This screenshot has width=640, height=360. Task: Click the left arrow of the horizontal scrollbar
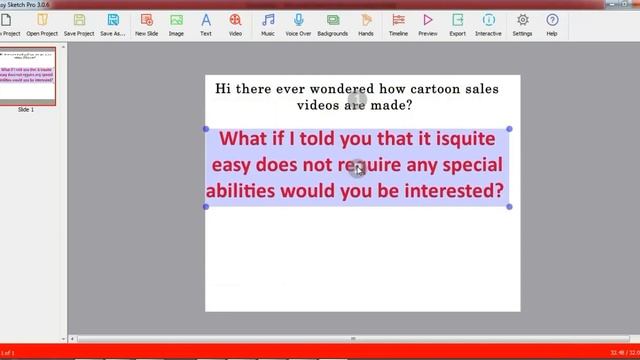pos(72,339)
